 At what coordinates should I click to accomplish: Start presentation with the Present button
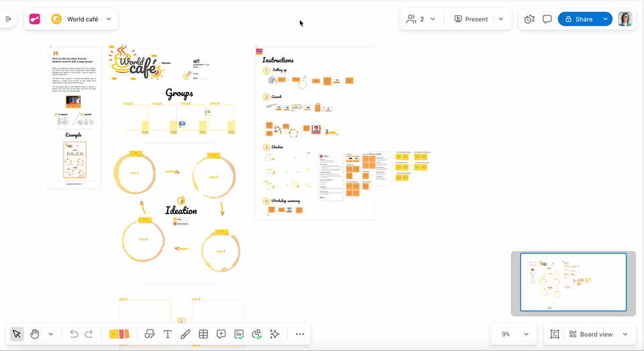click(x=471, y=19)
